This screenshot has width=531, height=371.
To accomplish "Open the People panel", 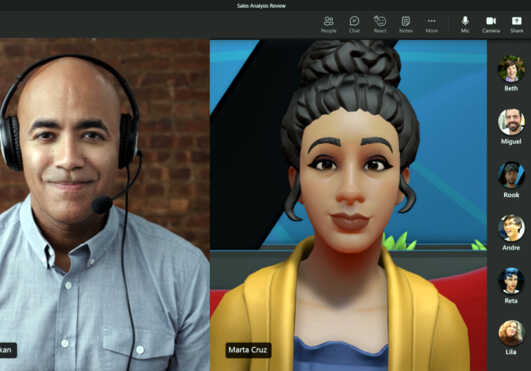I will coord(328,24).
